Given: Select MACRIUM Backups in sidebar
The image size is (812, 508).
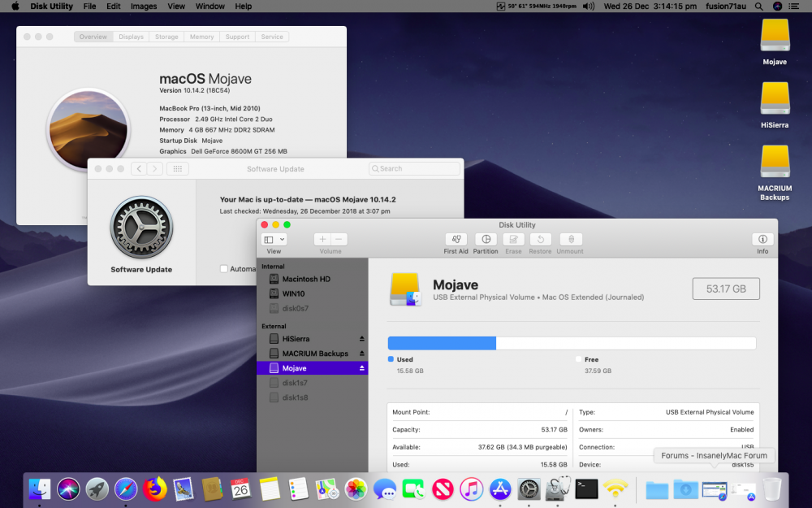Looking at the screenshot, I should (313, 354).
